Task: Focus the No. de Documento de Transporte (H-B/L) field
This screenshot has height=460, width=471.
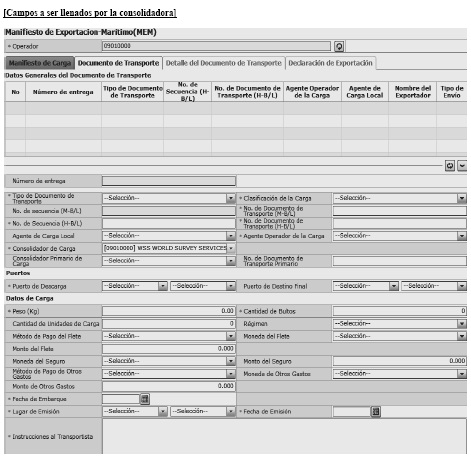Action: click(x=400, y=223)
